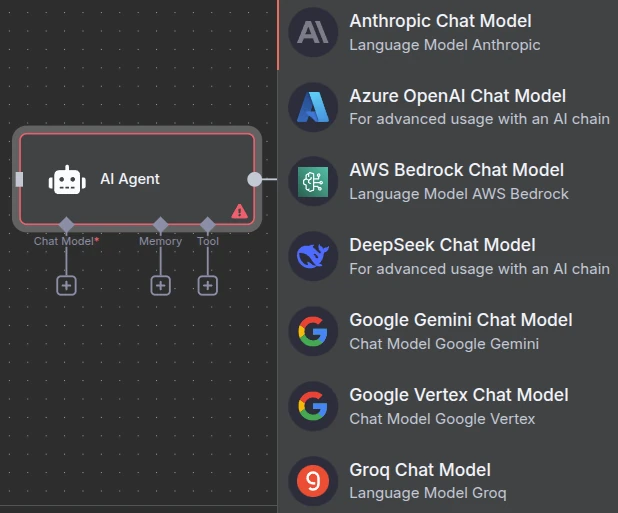The image size is (618, 513).
Task: Click Azure's 'For advanced usage' description
Action: (x=479, y=119)
